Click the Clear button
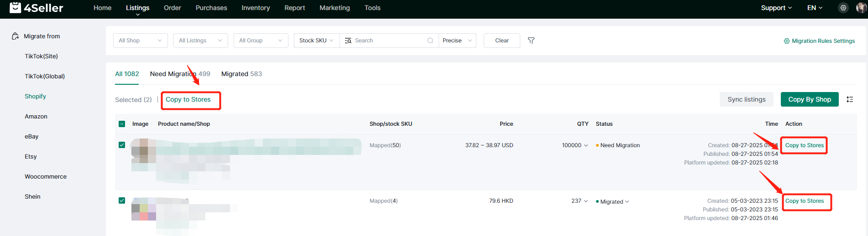 pyautogui.click(x=502, y=41)
